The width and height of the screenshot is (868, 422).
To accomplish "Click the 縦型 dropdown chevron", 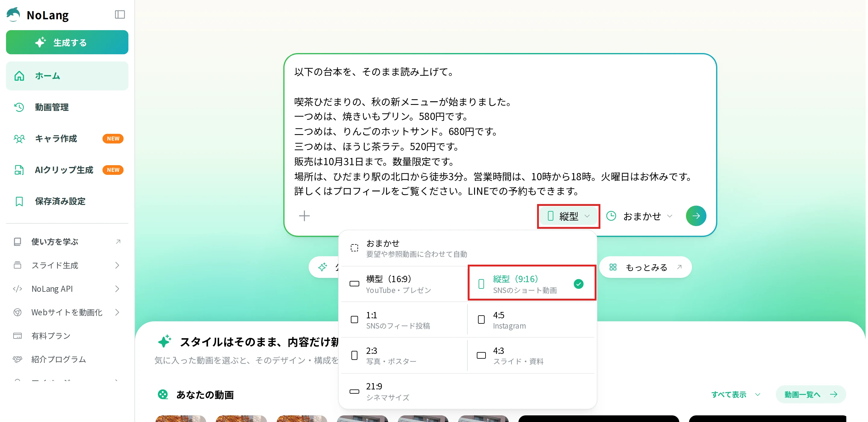I will 587,216.
